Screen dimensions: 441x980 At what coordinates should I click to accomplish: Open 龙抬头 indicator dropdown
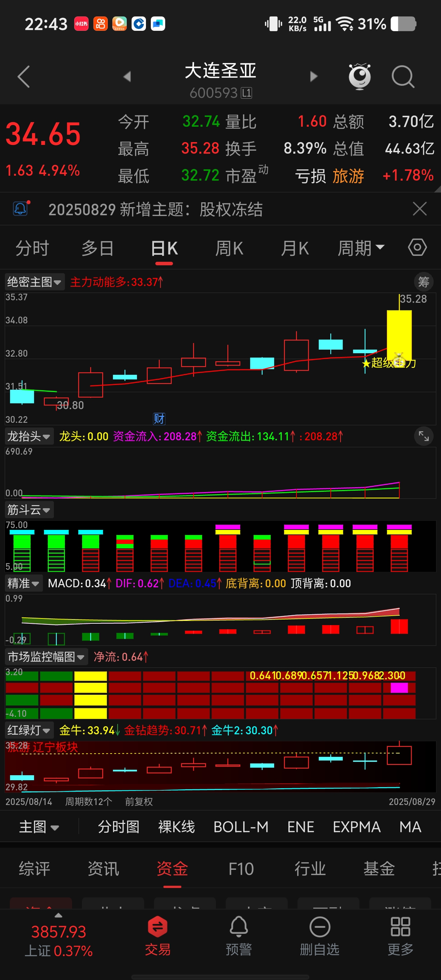click(x=29, y=436)
